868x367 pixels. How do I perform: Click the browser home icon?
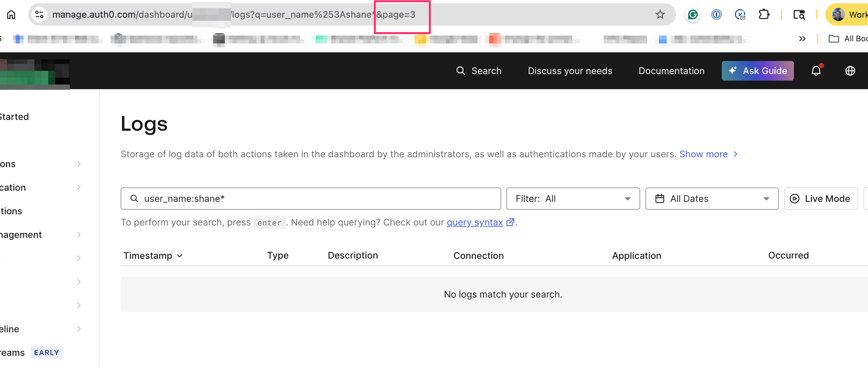[11, 14]
